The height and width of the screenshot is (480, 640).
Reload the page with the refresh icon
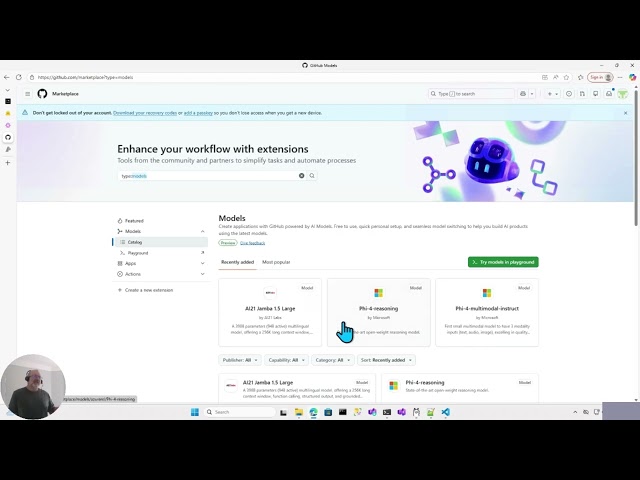point(19,77)
